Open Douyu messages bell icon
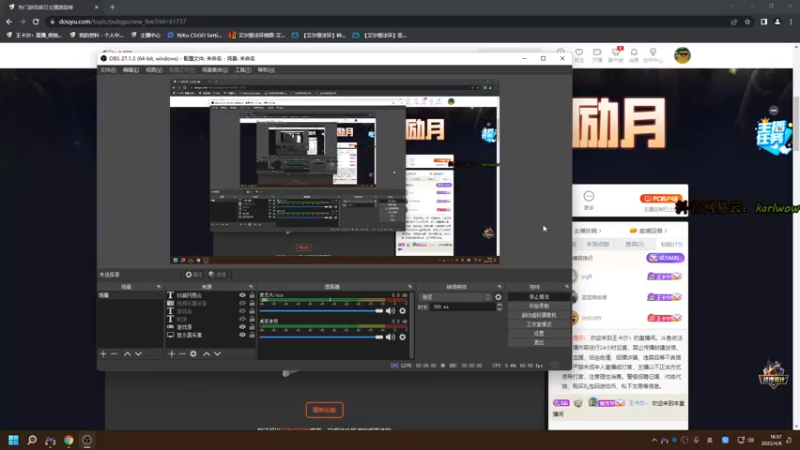Image resolution: width=800 pixels, height=450 pixels. pyautogui.click(x=634, y=53)
